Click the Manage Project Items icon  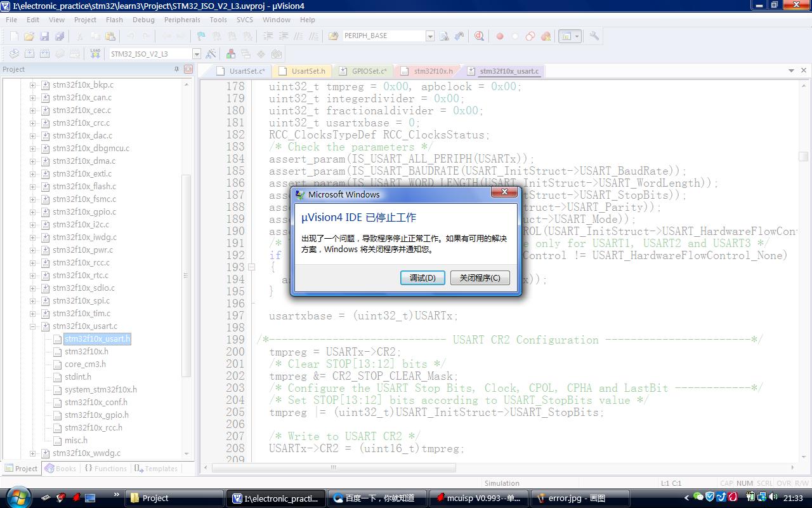[231, 54]
